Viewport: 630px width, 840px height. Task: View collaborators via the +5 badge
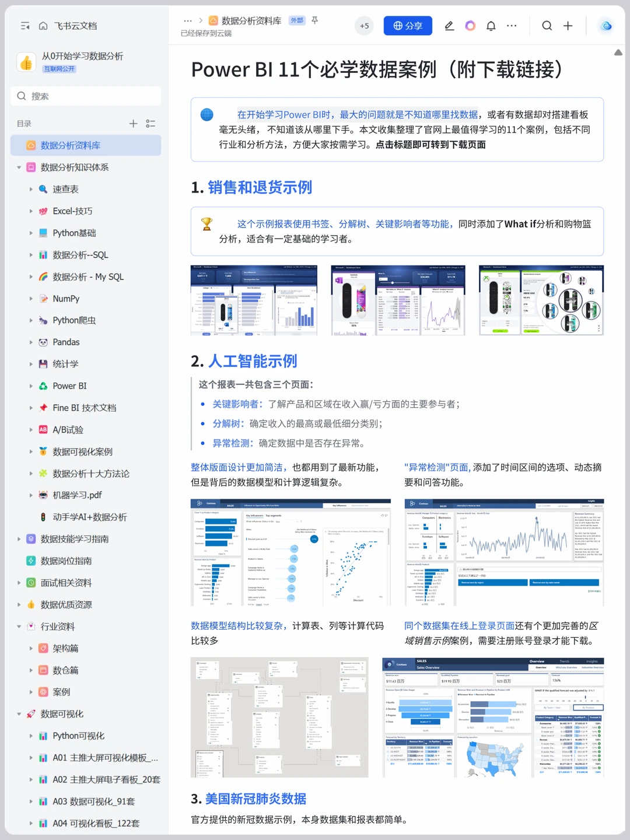364,26
